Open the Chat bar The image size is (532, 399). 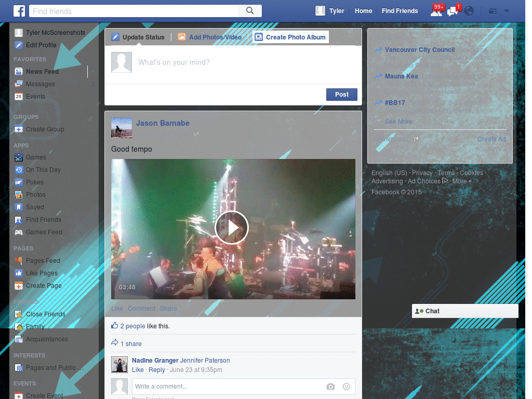tap(465, 311)
